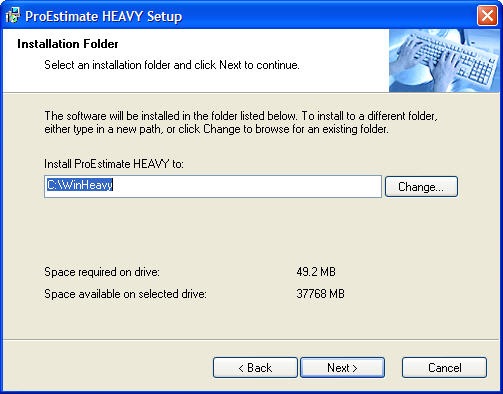The width and height of the screenshot is (503, 394).
Task: Click the setup installer icon in title bar
Action: (13, 16)
